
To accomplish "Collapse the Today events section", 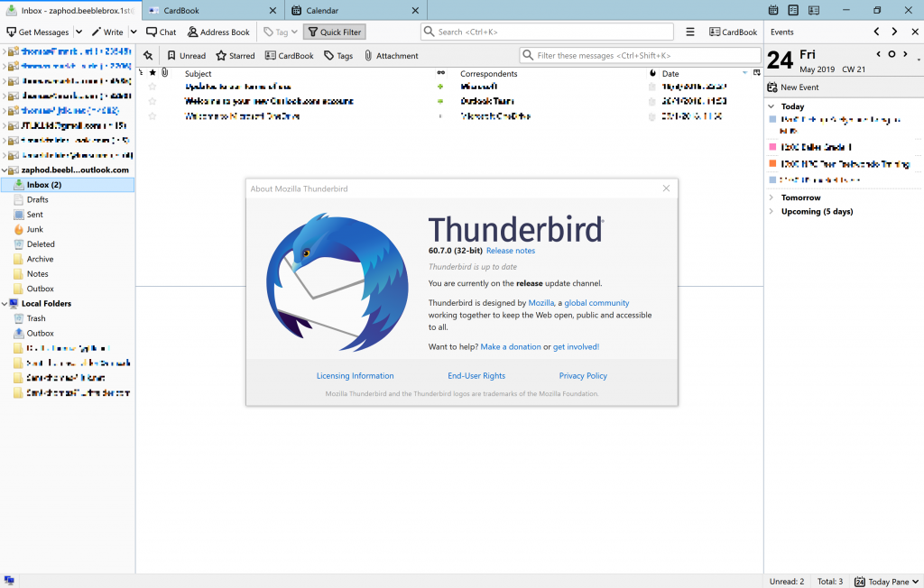I will (x=772, y=106).
